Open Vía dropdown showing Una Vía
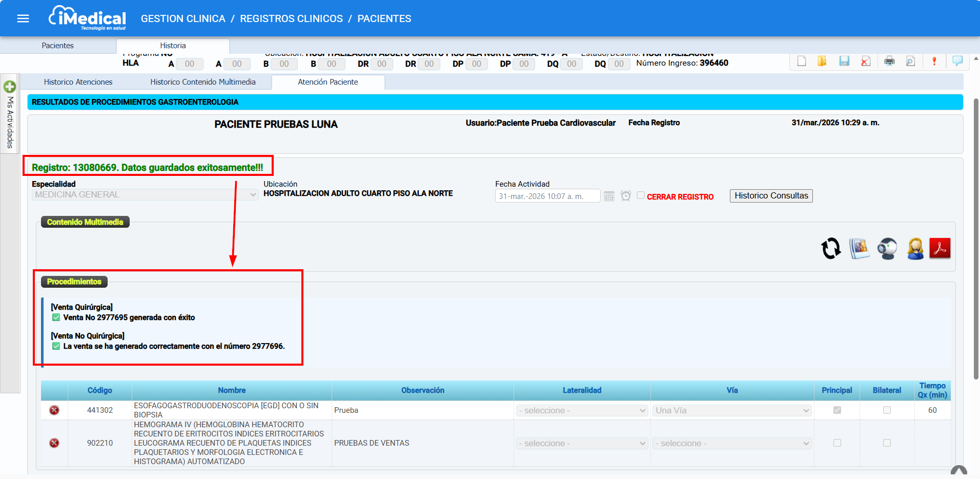Image resolution: width=980 pixels, height=479 pixels. click(x=732, y=411)
